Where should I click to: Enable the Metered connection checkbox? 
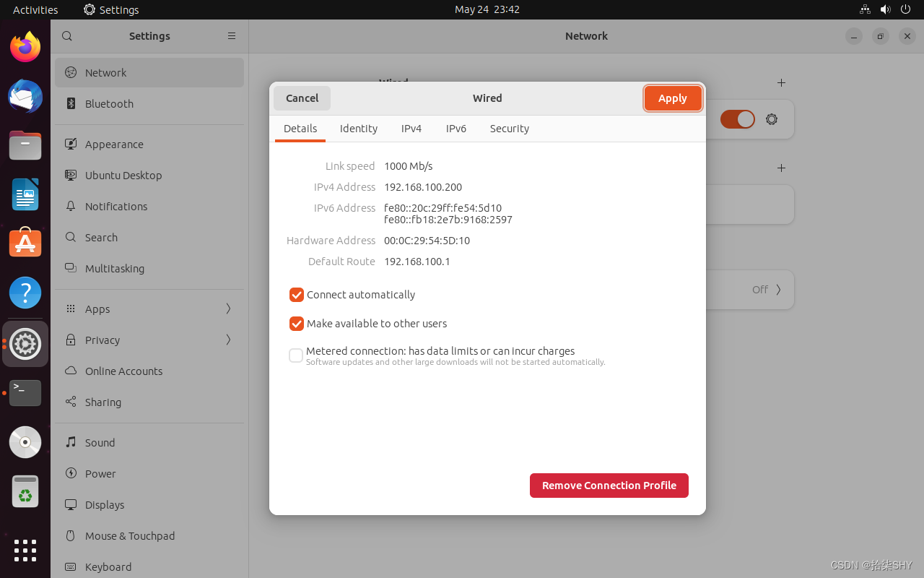tap(296, 355)
